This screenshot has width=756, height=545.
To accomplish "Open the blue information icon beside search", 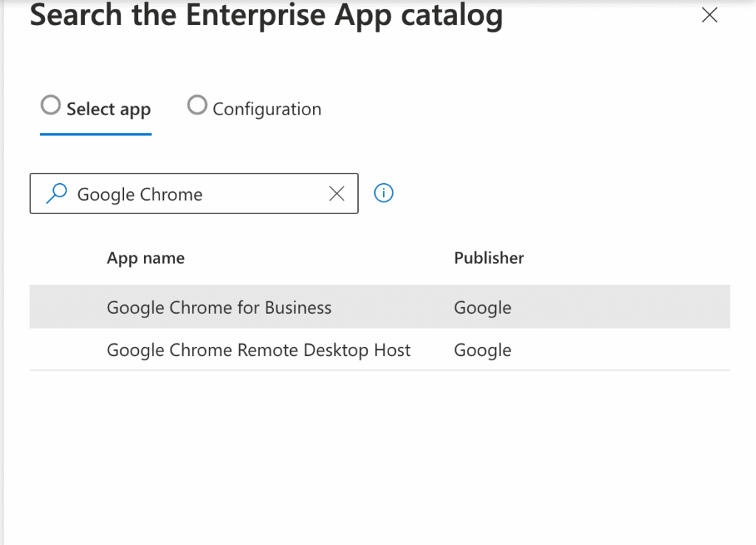I will click(383, 193).
